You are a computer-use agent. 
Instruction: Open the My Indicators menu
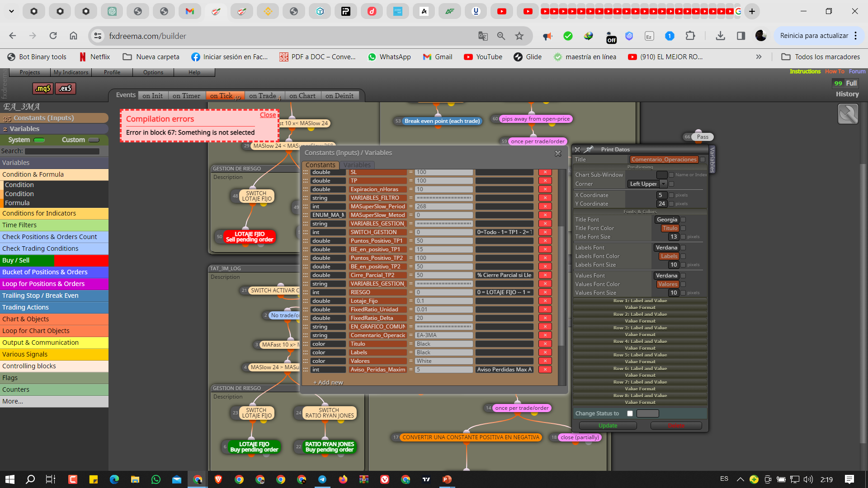point(71,72)
